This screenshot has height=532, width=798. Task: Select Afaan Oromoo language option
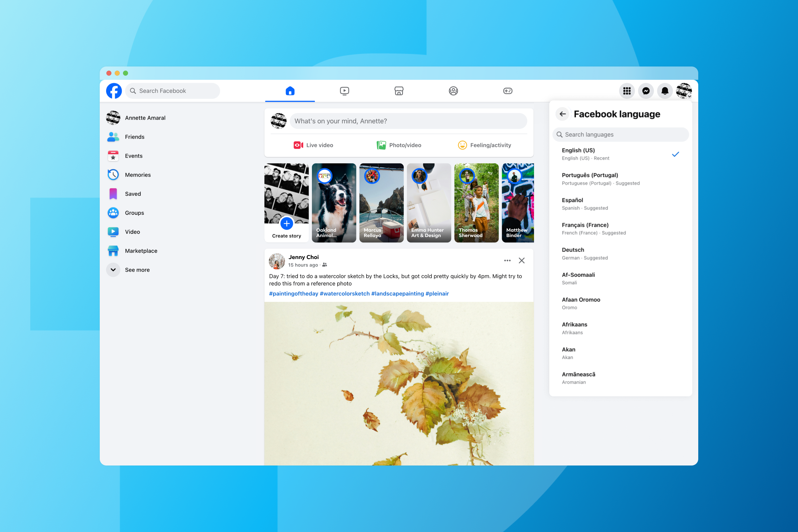(x=620, y=303)
